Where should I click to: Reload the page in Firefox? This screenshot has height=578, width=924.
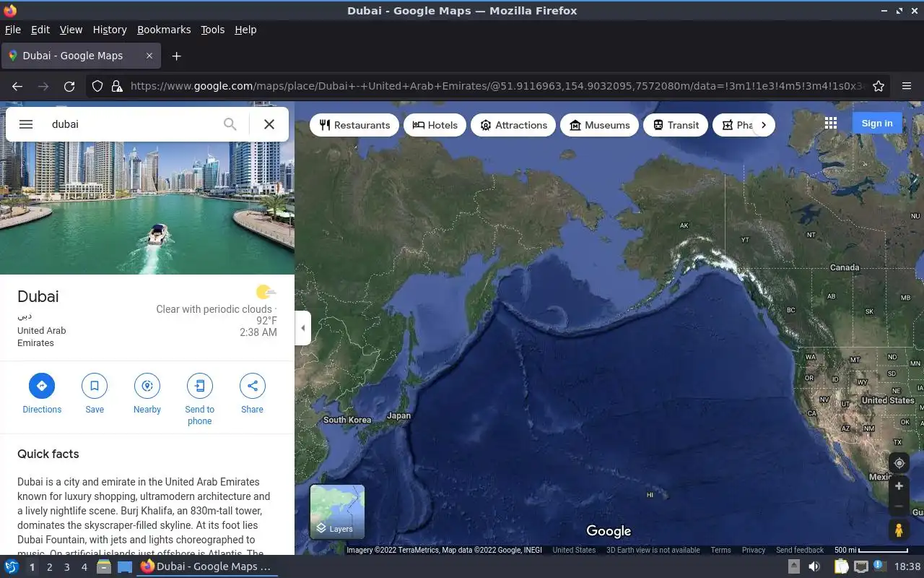click(x=69, y=86)
